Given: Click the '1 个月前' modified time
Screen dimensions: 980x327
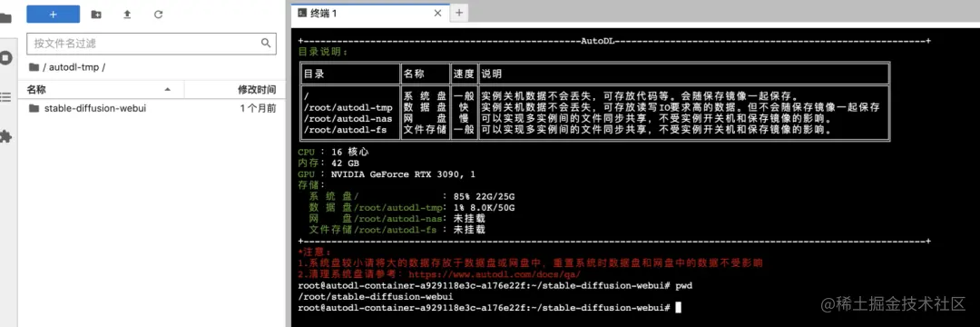Looking at the screenshot, I should coord(258,109).
